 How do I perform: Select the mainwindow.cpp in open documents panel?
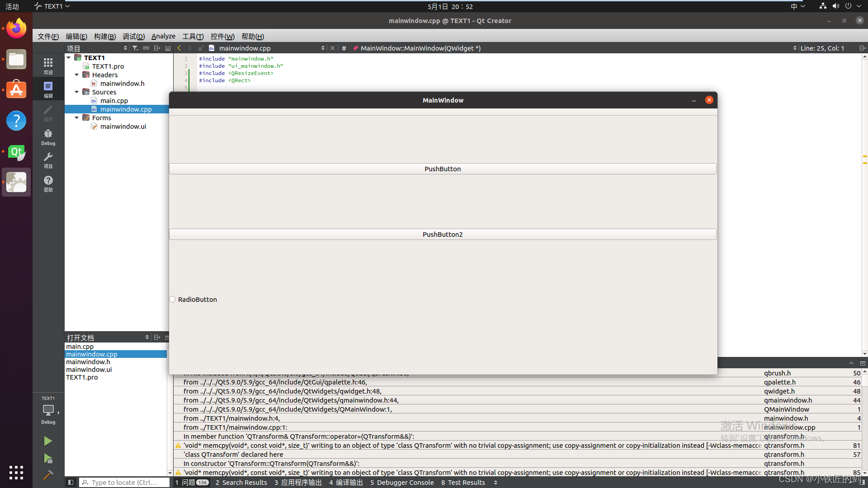[x=91, y=353]
